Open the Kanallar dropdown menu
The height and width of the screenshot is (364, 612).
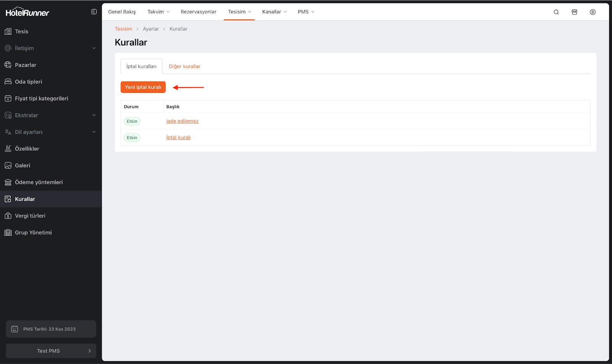point(274,12)
